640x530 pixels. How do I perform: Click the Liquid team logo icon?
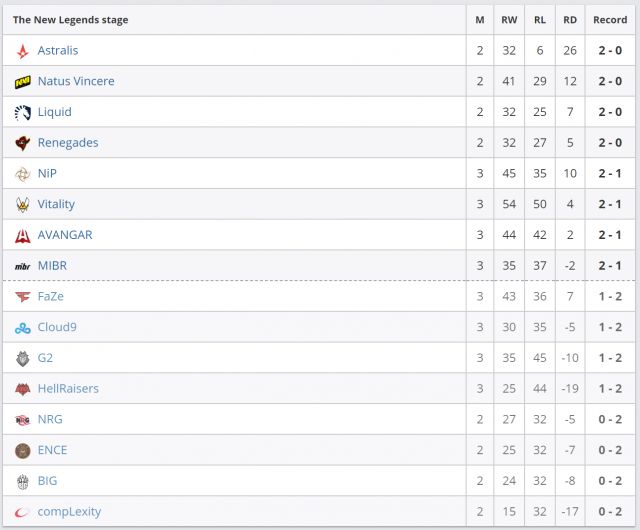(23, 113)
